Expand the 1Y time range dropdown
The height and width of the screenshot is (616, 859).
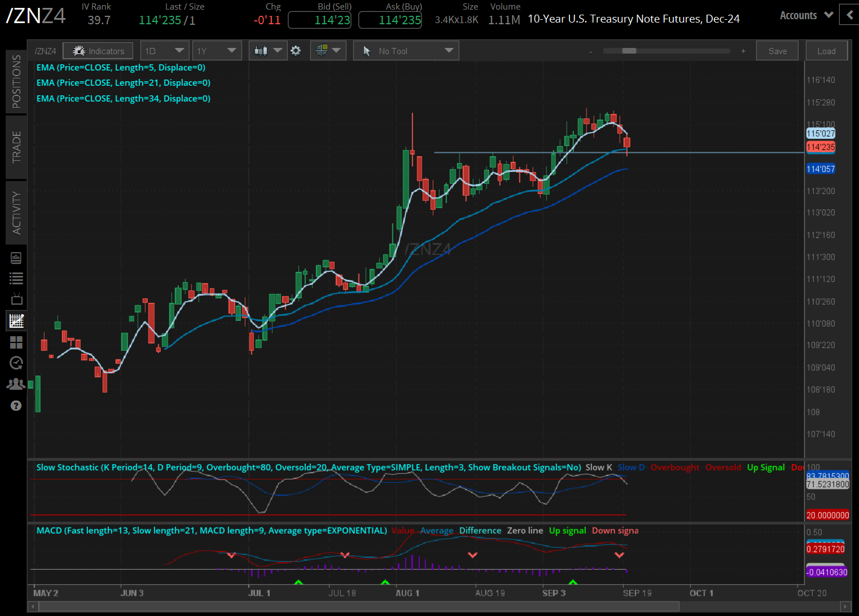click(x=217, y=51)
